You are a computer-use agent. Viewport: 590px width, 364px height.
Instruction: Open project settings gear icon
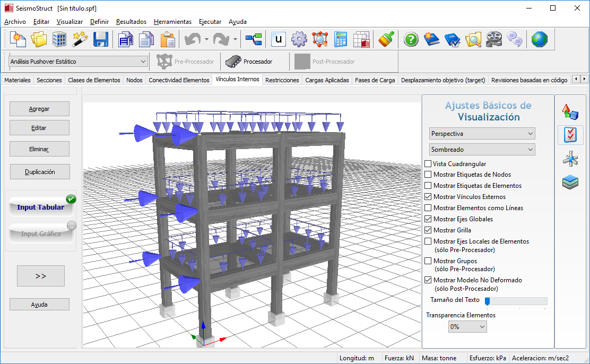point(299,39)
